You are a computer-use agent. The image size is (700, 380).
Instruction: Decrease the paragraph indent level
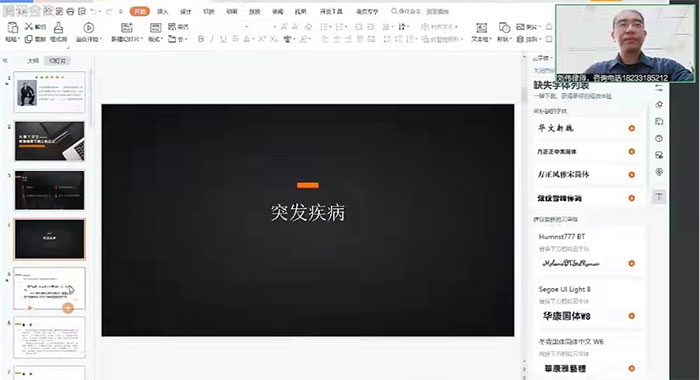[x=358, y=27]
